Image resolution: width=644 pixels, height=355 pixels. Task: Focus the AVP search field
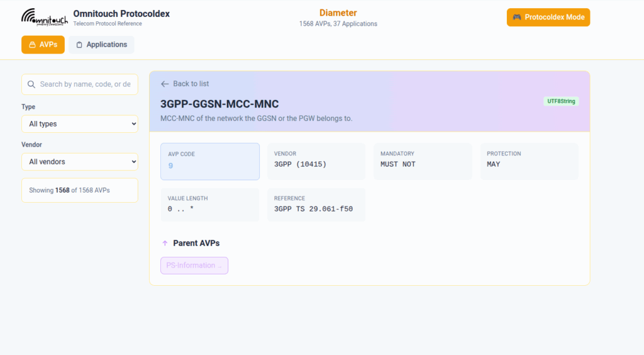click(x=85, y=84)
